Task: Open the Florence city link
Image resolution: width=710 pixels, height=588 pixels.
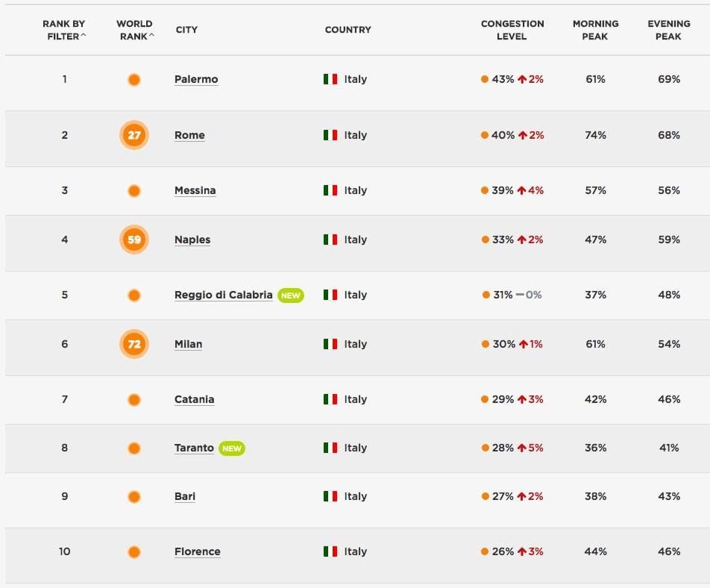Action: click(198, 551)
